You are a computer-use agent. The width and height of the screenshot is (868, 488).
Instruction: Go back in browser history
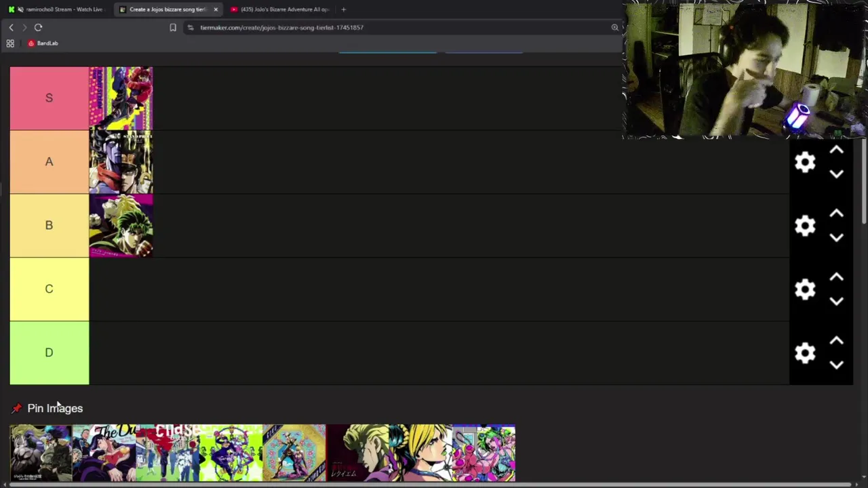tap(11, 27)
